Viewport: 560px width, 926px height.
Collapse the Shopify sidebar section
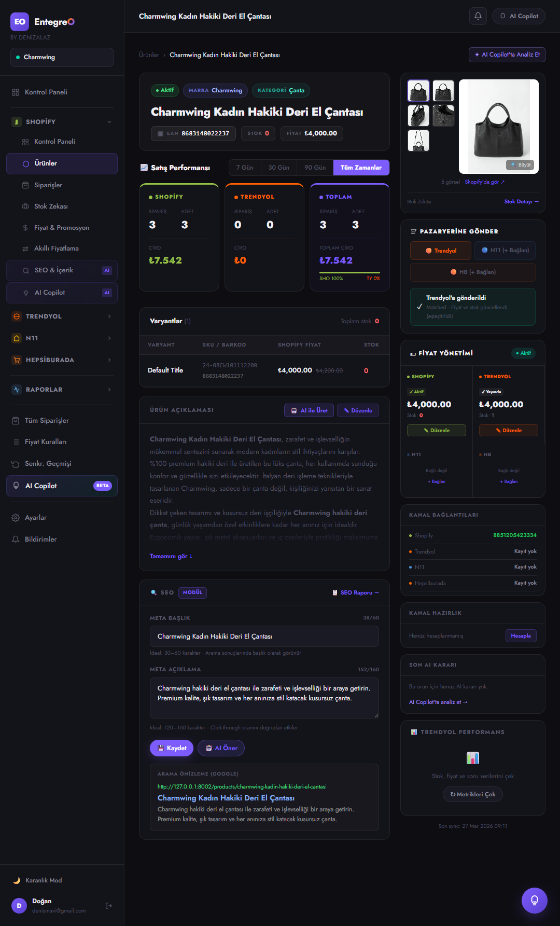[109, 122]
